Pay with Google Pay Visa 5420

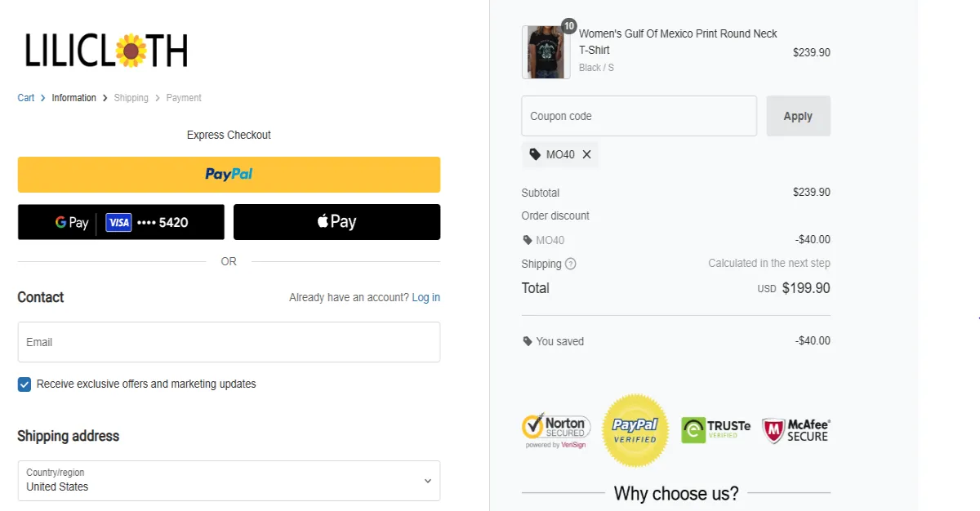coord(121,222)
